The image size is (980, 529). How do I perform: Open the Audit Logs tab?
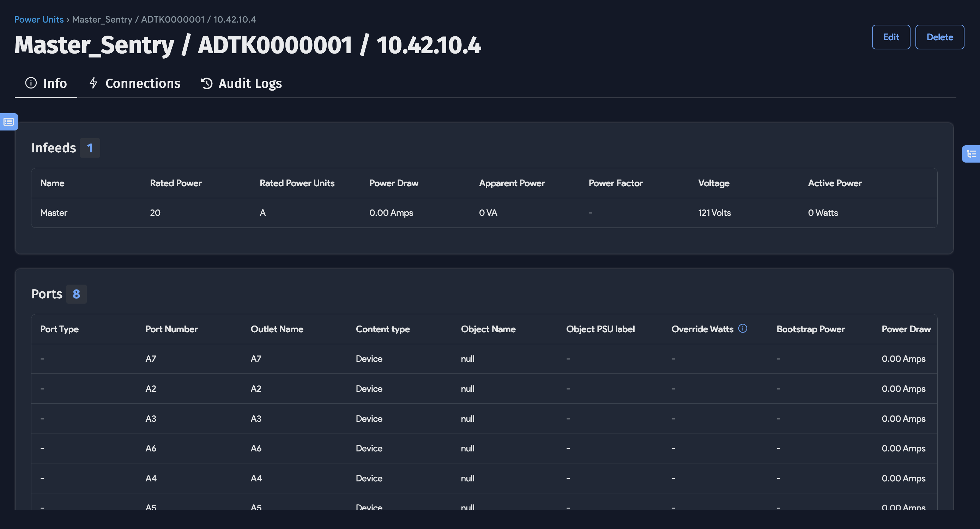click(250, 83)
